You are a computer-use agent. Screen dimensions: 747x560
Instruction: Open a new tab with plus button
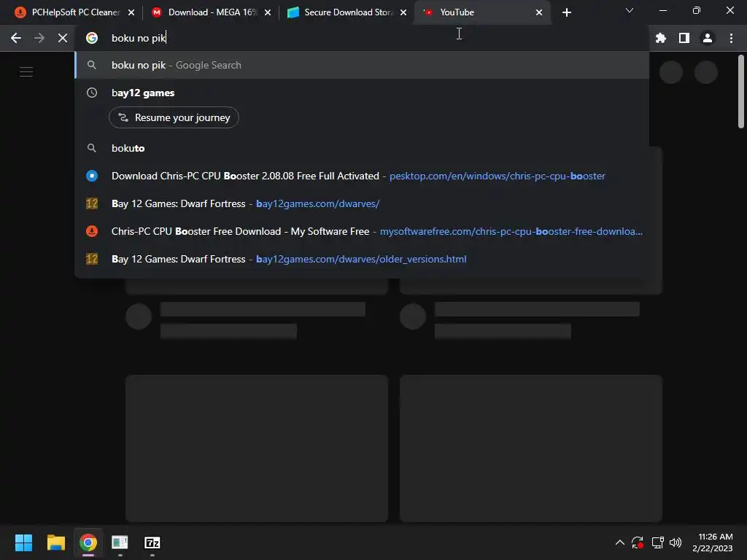[566, 12]
